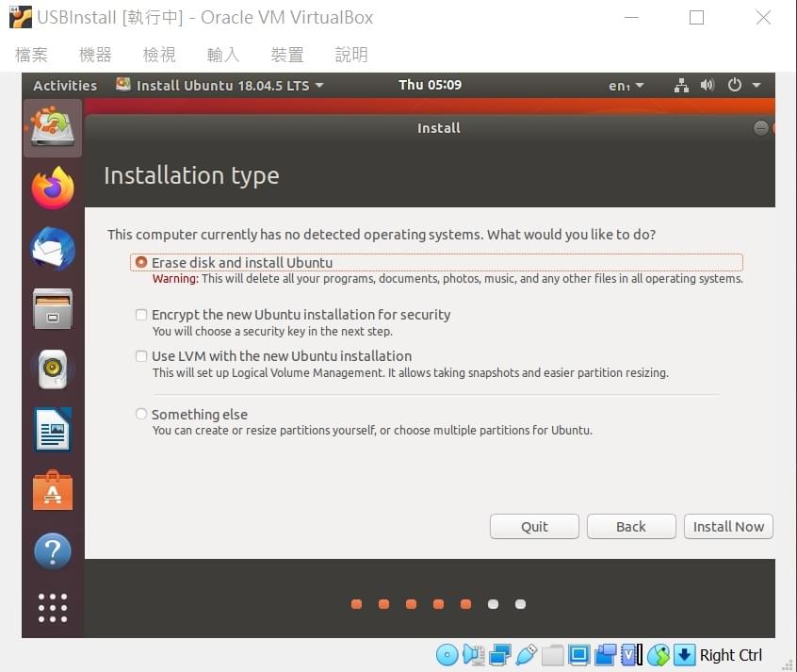Click the Right Ctrl host key label
The width and height of the screenshot is (797, 672).
(x=730, y=655)
